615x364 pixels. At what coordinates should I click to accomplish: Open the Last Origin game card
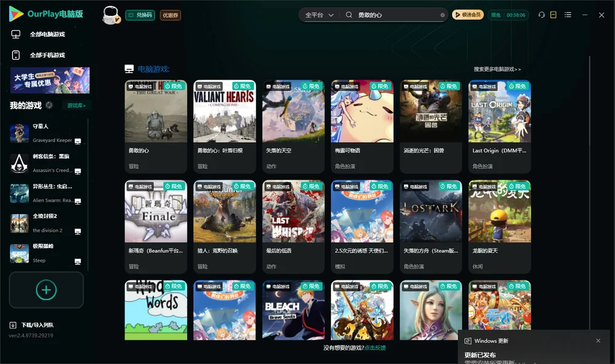pos(499,127)
